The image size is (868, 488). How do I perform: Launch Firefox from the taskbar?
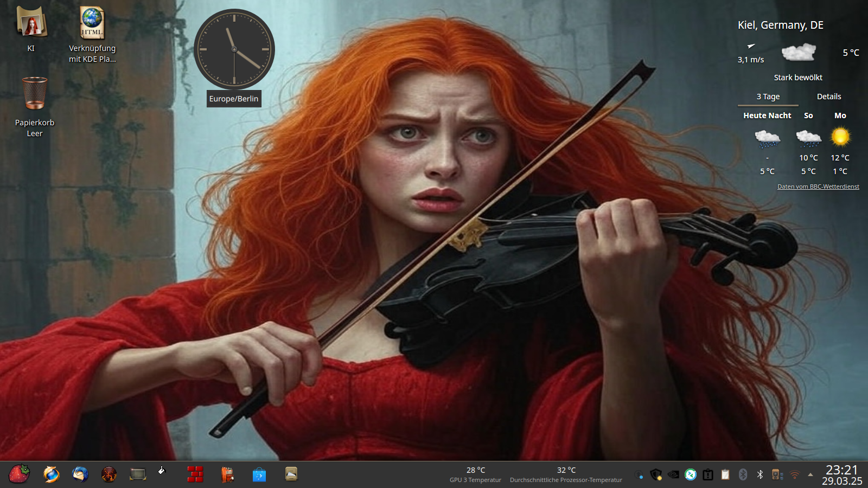tap(51, 474)
